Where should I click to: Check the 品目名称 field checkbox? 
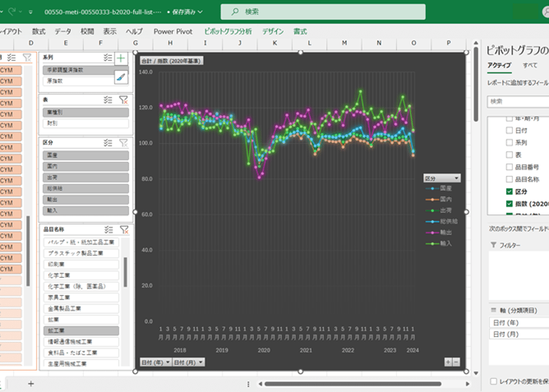tap(509, 179)
